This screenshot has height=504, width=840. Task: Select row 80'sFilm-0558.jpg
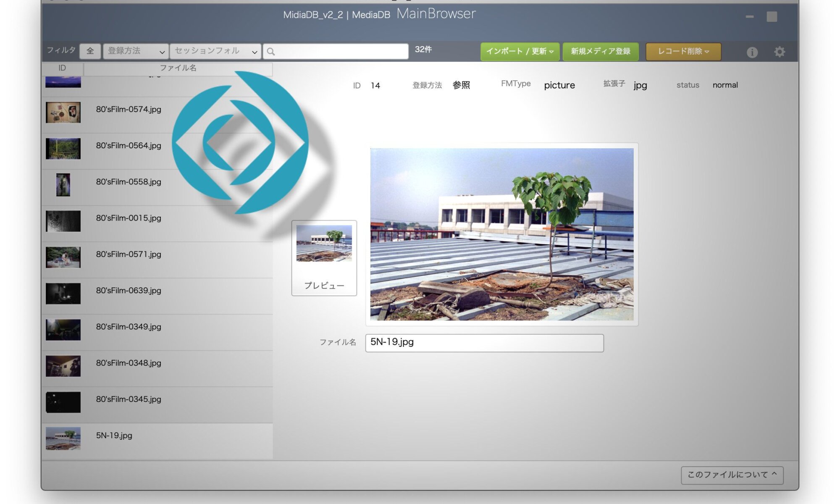(157, 187)
